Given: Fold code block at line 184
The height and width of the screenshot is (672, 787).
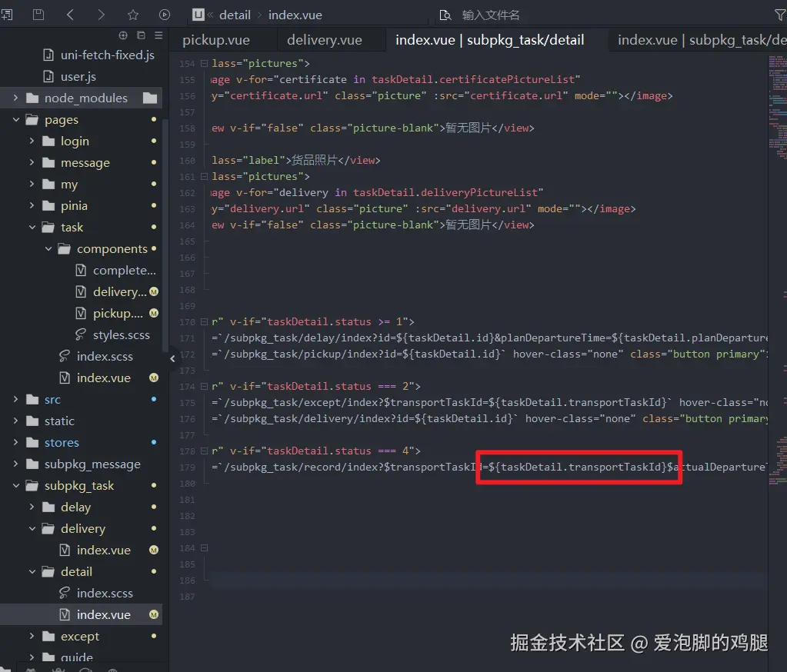Looking at the screenshot, I should click(x=205, y=548).
